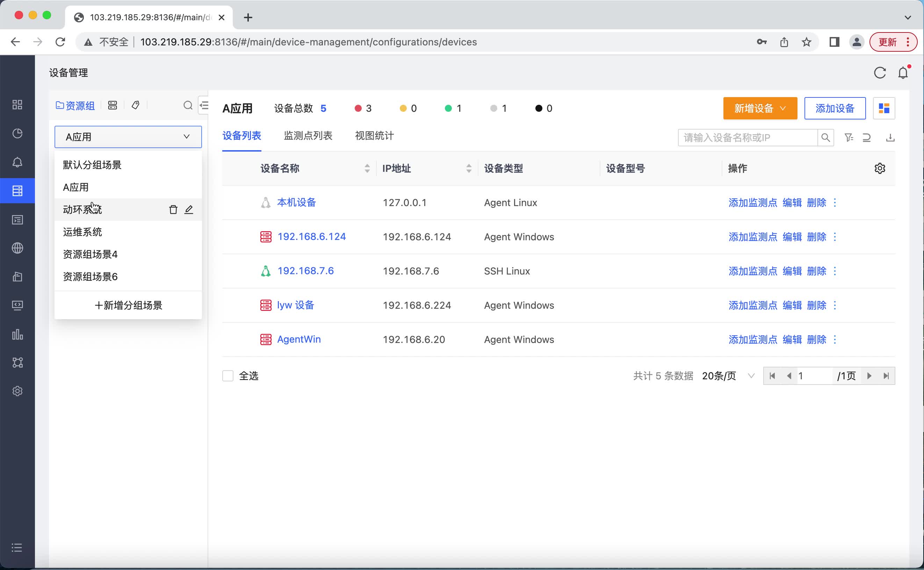
Task: Open the notification bell in left sidebar
Action: (17, 162)
